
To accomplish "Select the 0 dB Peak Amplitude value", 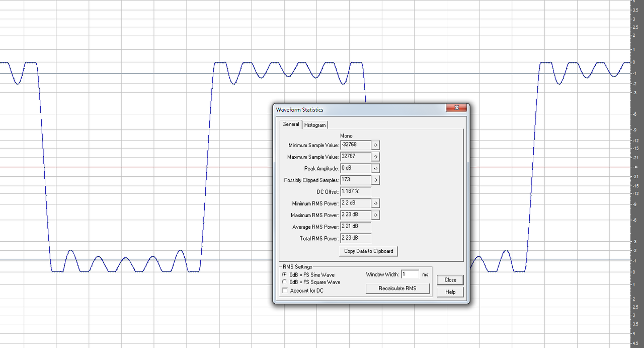I will point(356,168).
